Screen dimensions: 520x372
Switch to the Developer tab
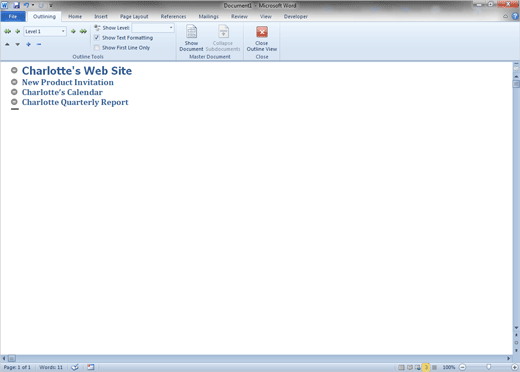(x=296, y=16)
